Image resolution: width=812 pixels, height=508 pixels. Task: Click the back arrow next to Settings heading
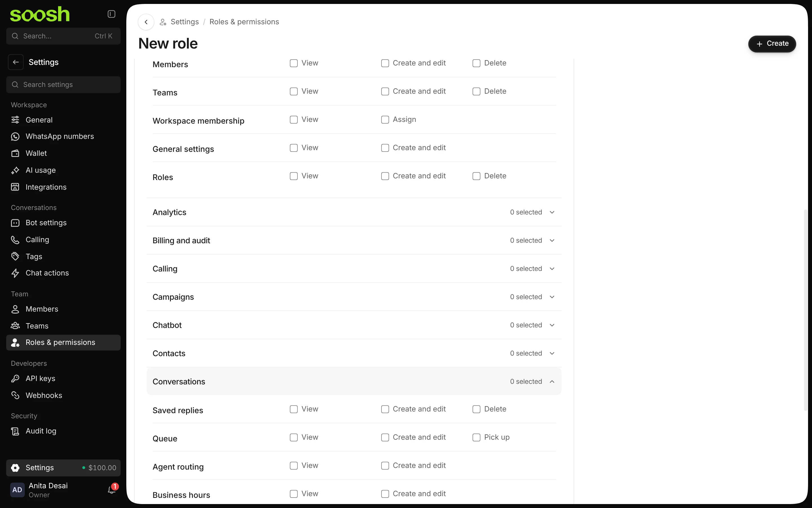[x=16, y=62]
